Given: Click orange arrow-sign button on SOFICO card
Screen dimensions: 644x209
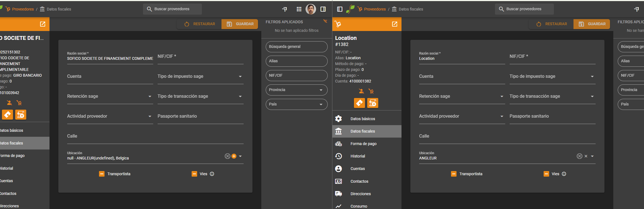Looking at the screenshot, I should tap(7, 115).
